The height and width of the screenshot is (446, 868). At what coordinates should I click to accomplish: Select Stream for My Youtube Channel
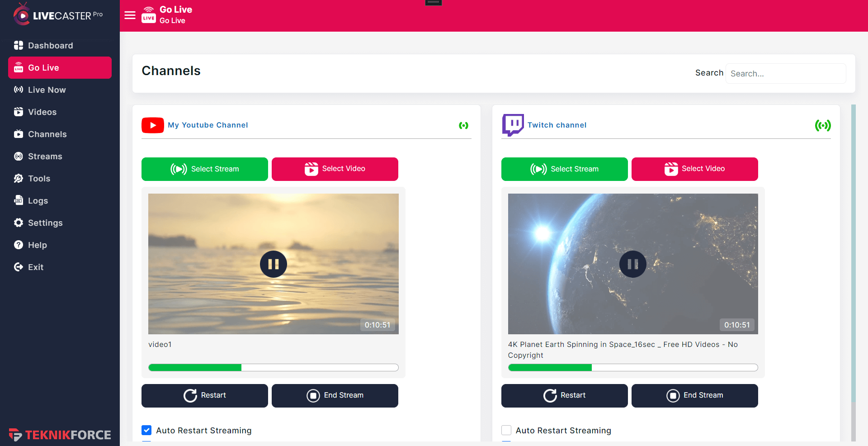[x=205, y=169]
